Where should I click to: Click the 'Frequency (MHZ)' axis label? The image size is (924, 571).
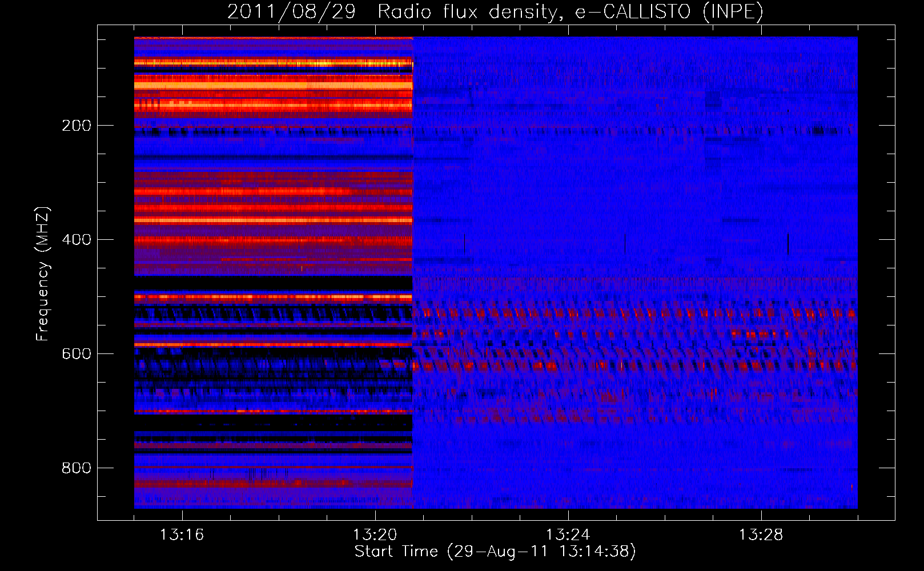43,274
